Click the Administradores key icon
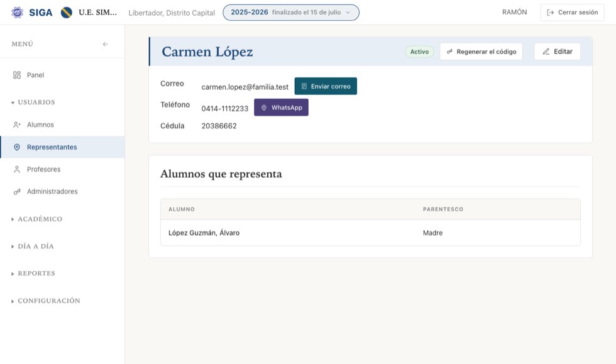Image resolution: width=616 pixels, height=364 pixels. pos(17,192)
